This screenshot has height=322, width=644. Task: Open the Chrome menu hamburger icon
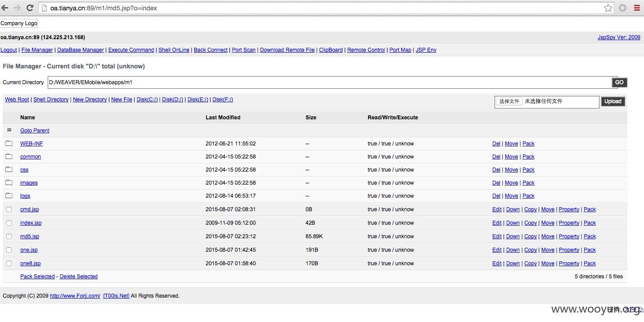pos(637,8)
